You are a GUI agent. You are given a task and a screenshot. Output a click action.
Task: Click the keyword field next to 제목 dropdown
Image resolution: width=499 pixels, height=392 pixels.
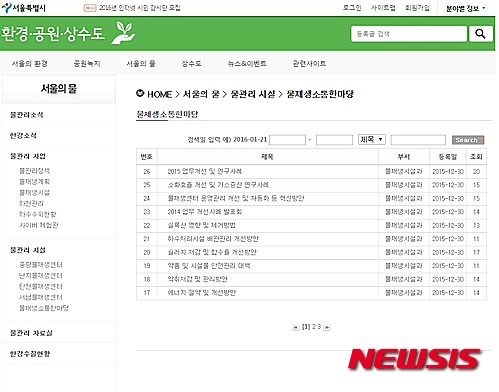point(418,140)
